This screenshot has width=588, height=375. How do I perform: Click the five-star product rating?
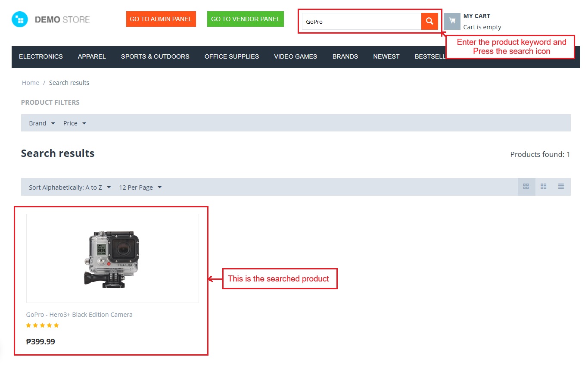pos(42,325)
